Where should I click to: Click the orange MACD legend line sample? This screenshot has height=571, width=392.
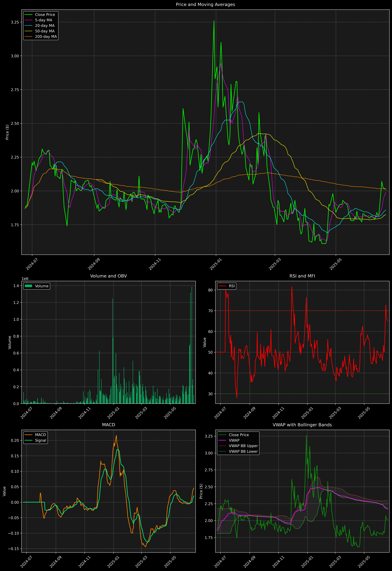[x=29, y=435]
